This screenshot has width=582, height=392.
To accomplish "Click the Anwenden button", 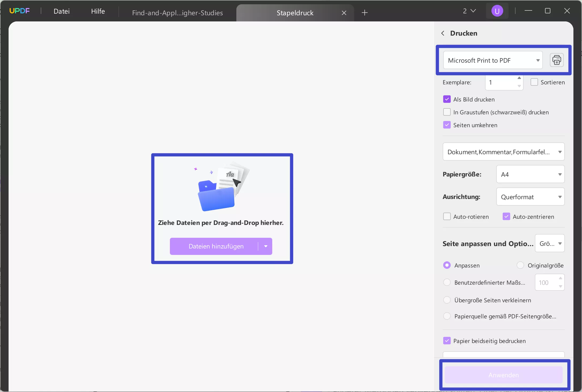I will tap(503, 375).
